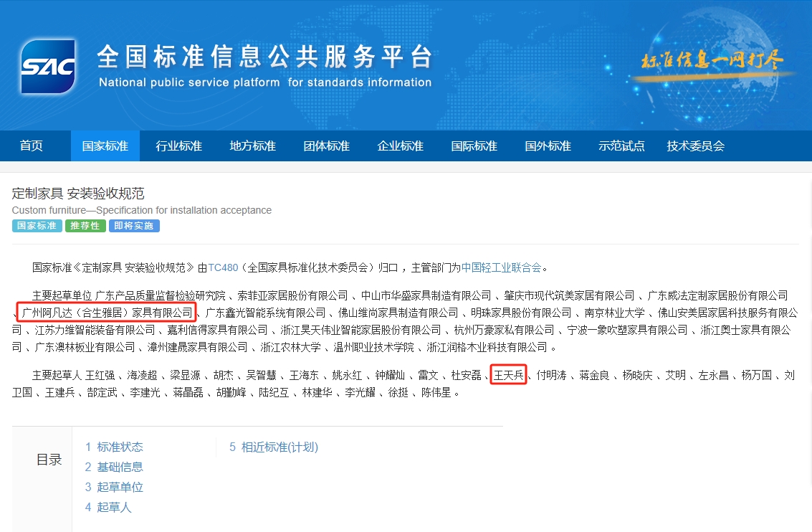The width and height of the screenshot is (812, 532).
Task: Select 示范试点 in navigation bar
Action: pyautogui.click(x=621, y=146)
